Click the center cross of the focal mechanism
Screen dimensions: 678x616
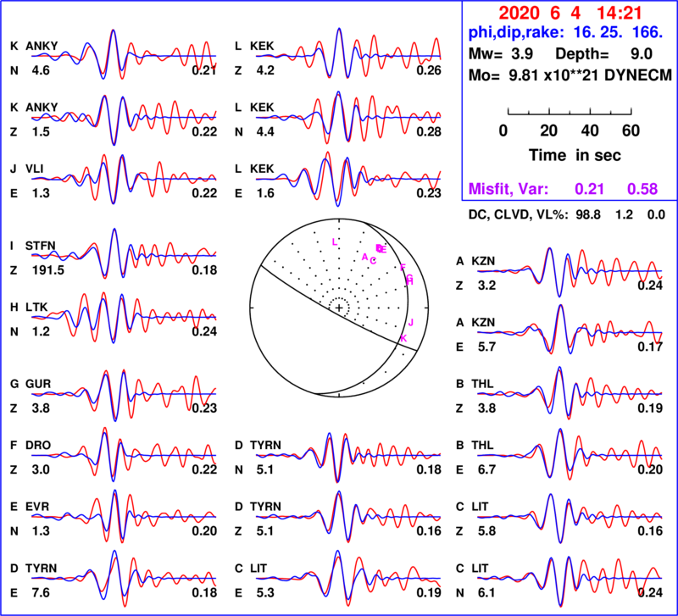[x=340, y=308]
